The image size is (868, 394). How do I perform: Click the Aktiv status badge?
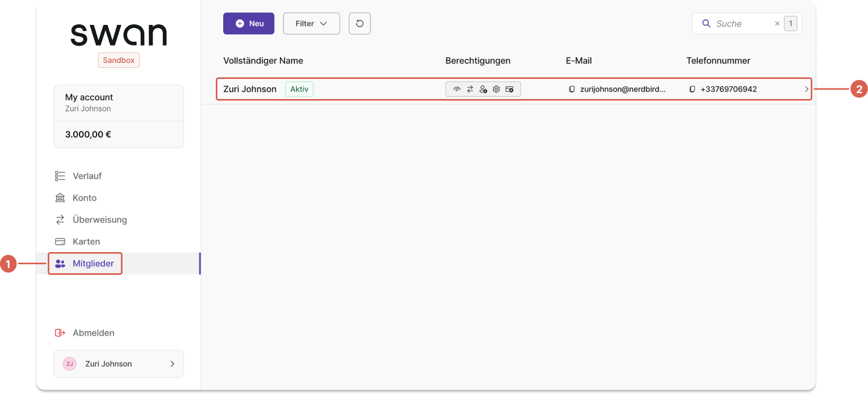click(300, 89)
